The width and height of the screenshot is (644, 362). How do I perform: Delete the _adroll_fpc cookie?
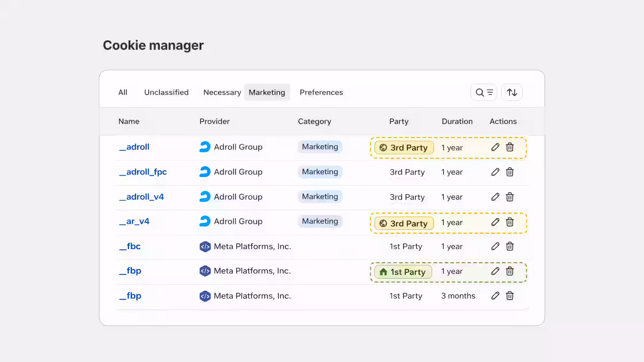510,172
